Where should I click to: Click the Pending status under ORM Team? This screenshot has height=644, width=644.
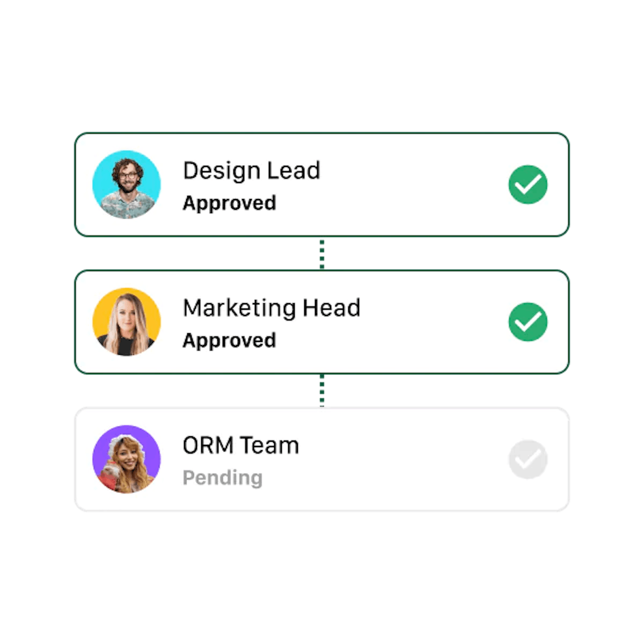tap(223, 478)
